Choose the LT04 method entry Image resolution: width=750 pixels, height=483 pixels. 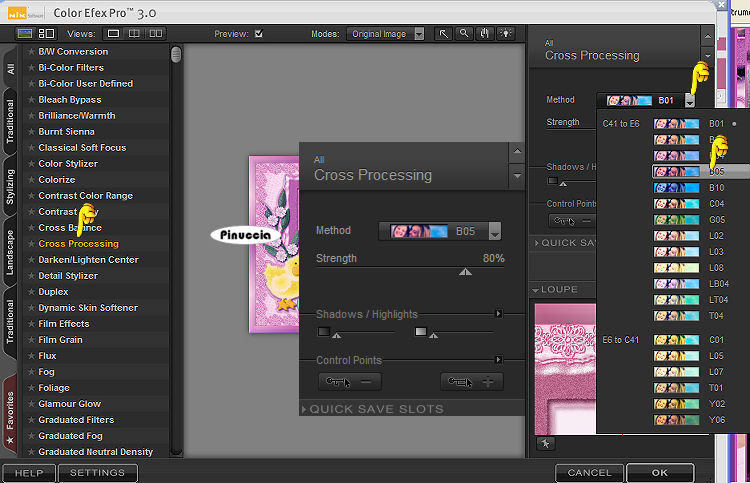(718, 300)
